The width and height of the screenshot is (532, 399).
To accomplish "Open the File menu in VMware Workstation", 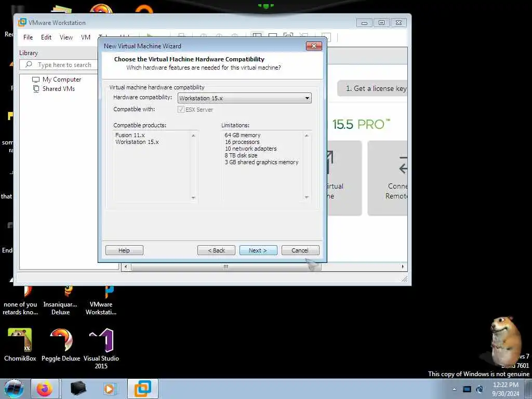I will [x=28, y=37].
